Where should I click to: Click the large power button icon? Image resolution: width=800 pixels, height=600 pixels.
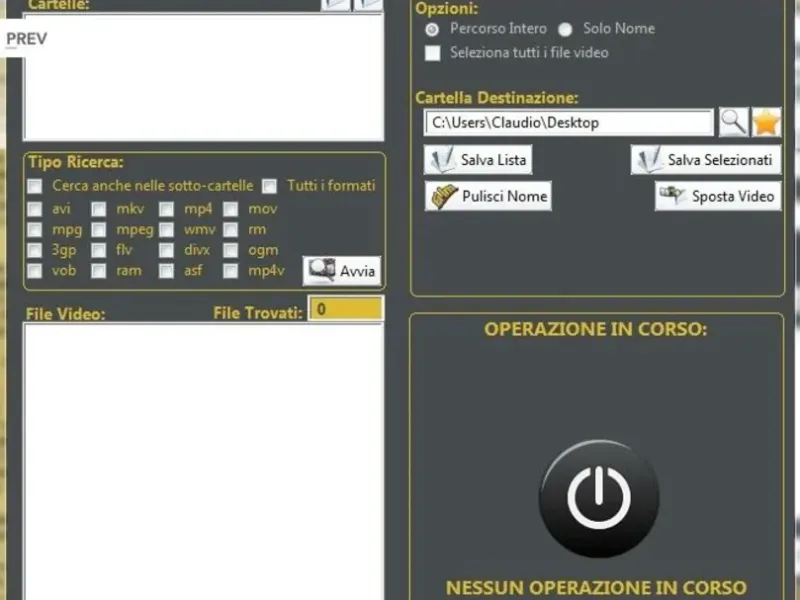tap(599, 498)
